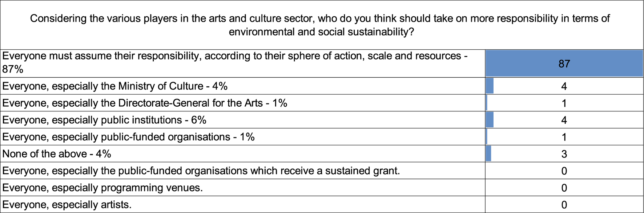Click the programming venues zero value
This screenshot has height=213, width=644.
click(564, 188)
